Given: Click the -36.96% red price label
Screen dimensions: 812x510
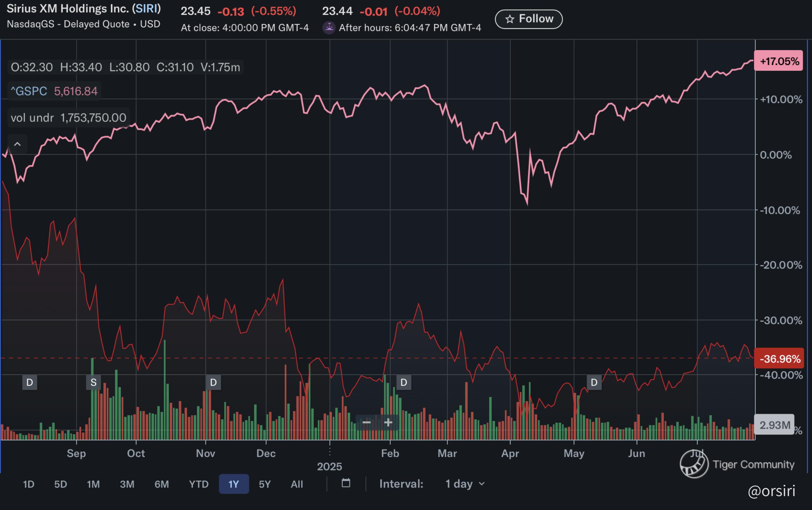Looking at the screenshot, I should tap(780, 359).
